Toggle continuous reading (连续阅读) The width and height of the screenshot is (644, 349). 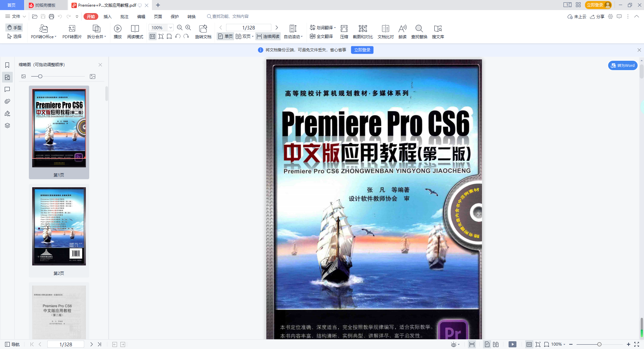point(268,36)
